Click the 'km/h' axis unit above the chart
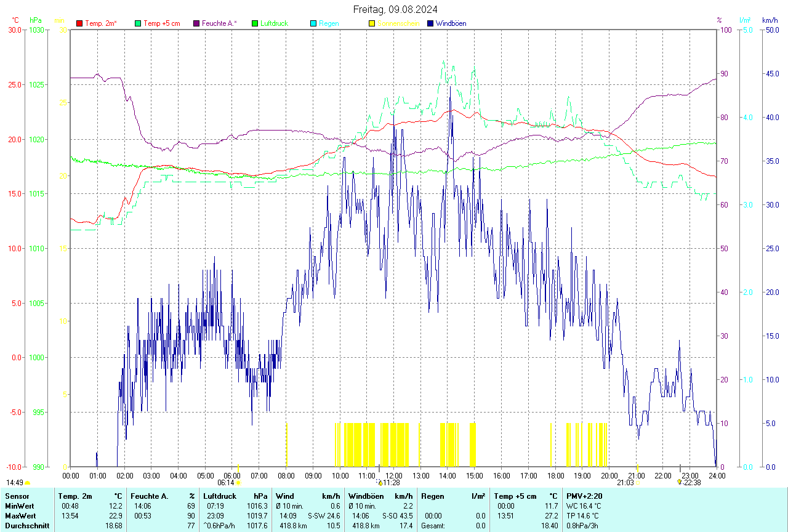Image resolution: width=788 pixels, height=532 pixels. (770, 20)
